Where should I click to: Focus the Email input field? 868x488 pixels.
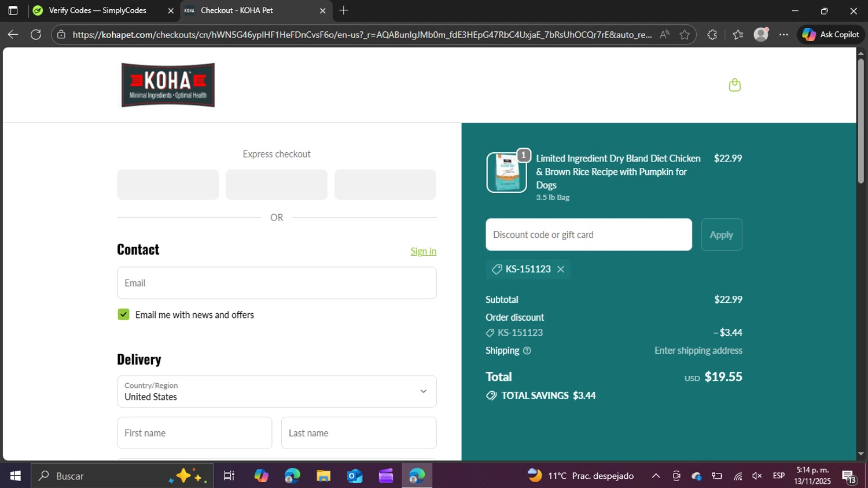(x=277, y=283)
